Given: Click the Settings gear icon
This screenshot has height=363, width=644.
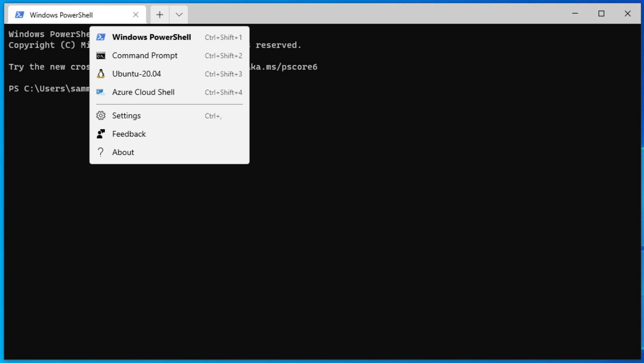Looking at the screenshot, I should point(101,116).
